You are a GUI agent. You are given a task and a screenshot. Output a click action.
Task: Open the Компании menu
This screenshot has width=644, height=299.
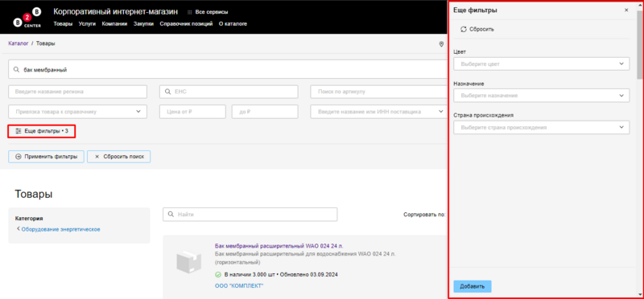point(114,24)
